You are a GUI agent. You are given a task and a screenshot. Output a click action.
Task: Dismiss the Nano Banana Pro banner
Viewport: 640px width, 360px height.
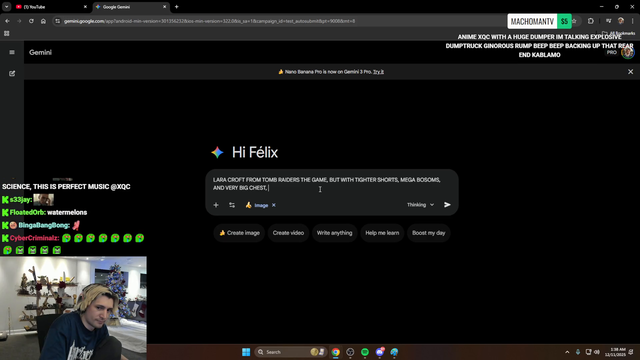click(x=631, y=72)
